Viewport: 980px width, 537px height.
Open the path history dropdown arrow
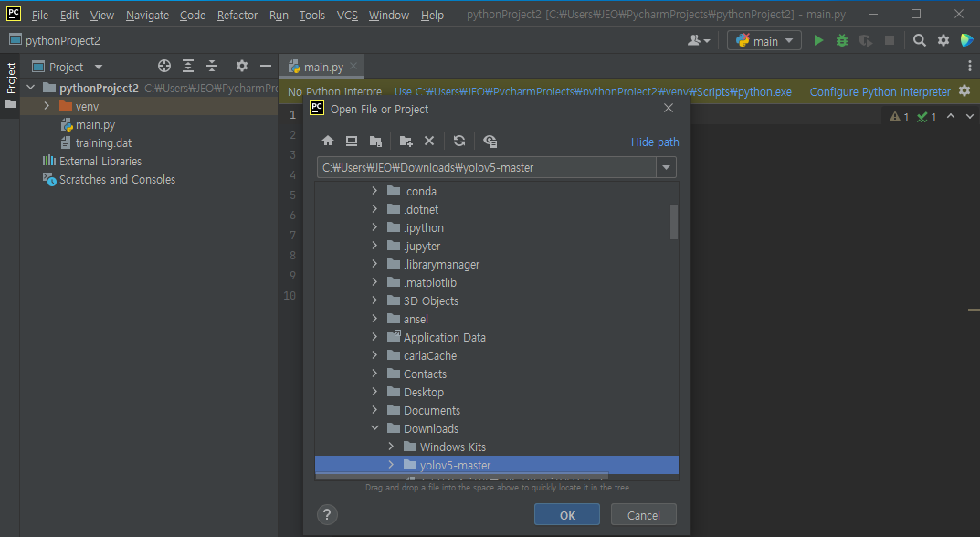666,167
